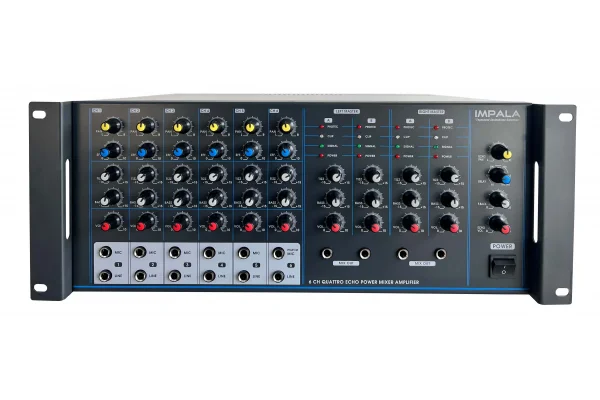Click the Right Master B POWER LED
Image resolution: width=600 pixels, height=400 pixels.
(436, 157)
